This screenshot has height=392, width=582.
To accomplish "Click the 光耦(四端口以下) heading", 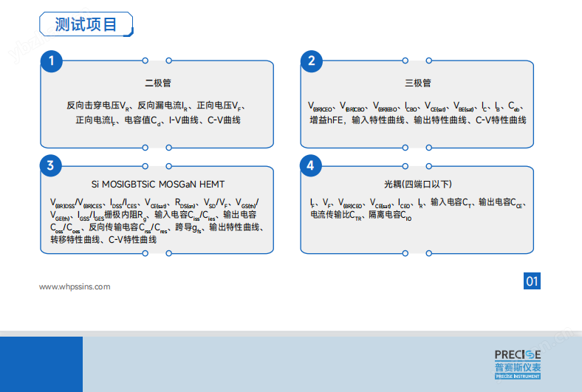I will pyautogui.click(x=418, y=185).
